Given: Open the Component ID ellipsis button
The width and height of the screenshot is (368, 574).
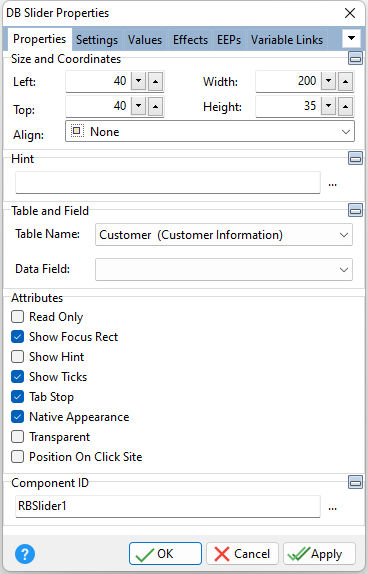Looking at the screenshot, I should click(332, 507).
